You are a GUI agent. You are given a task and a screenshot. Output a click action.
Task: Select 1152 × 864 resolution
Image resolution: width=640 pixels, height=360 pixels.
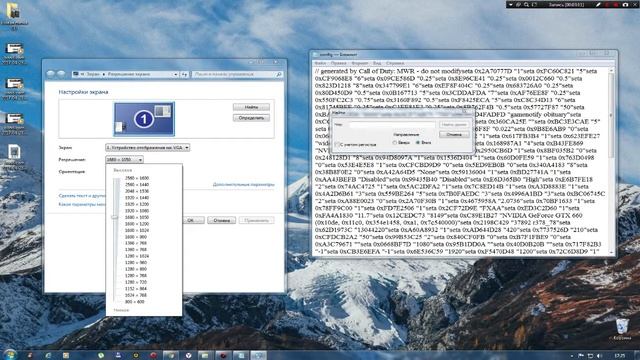tap(136, 289)
